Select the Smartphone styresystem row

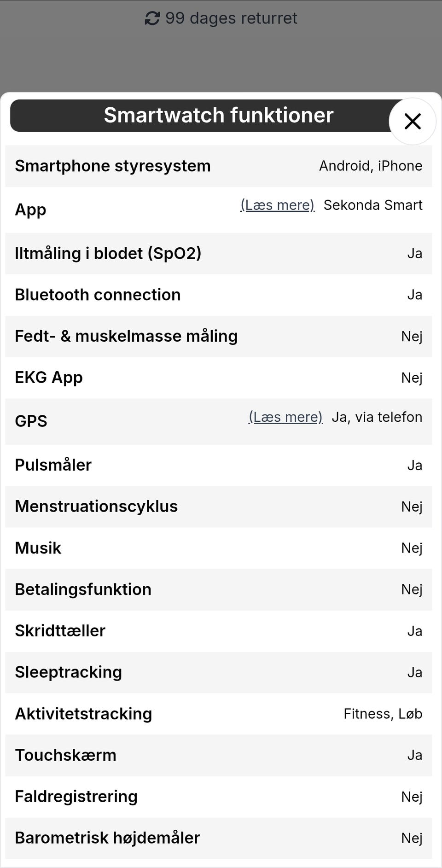pos(219,166)
